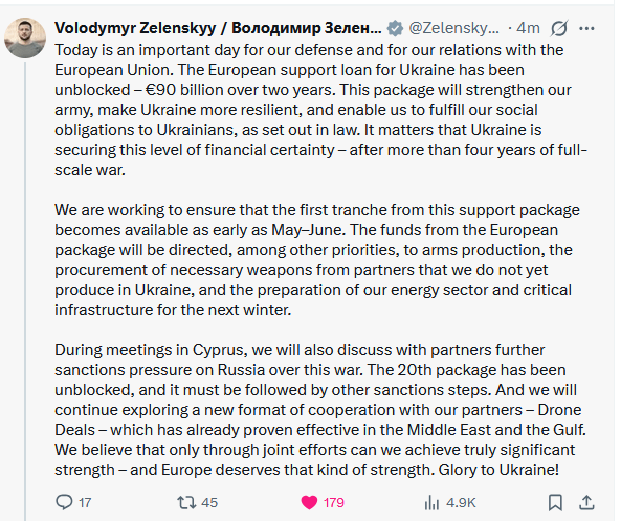617x521 pixels.
Task: Toggle the pink heart like button
Action: point(309,501)
